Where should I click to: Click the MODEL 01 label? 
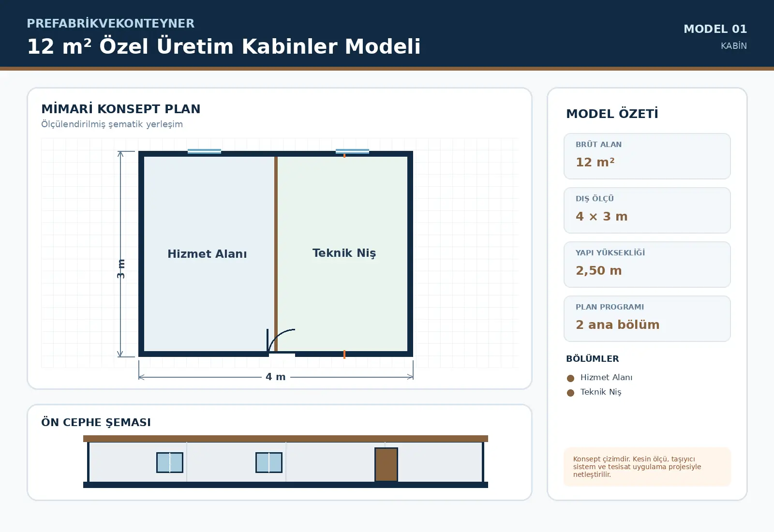(x=715, y=29)
